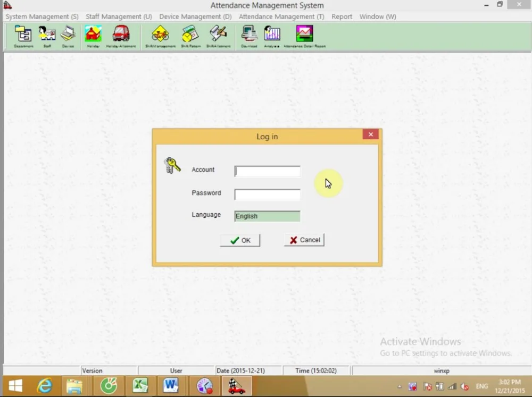Image resolution: width=532 pixels, height=397 pixels.
Task: Open Word from the taskbar
Action: tap(171, 386)
